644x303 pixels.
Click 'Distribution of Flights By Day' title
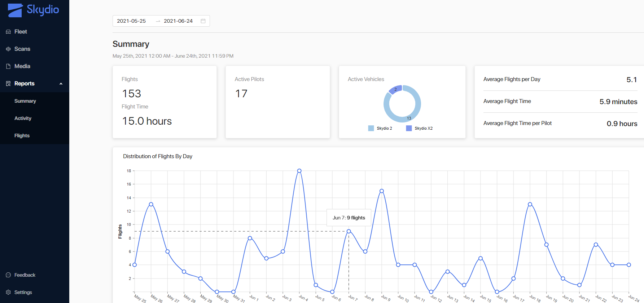pyautogui.click(x=158, y=156)
